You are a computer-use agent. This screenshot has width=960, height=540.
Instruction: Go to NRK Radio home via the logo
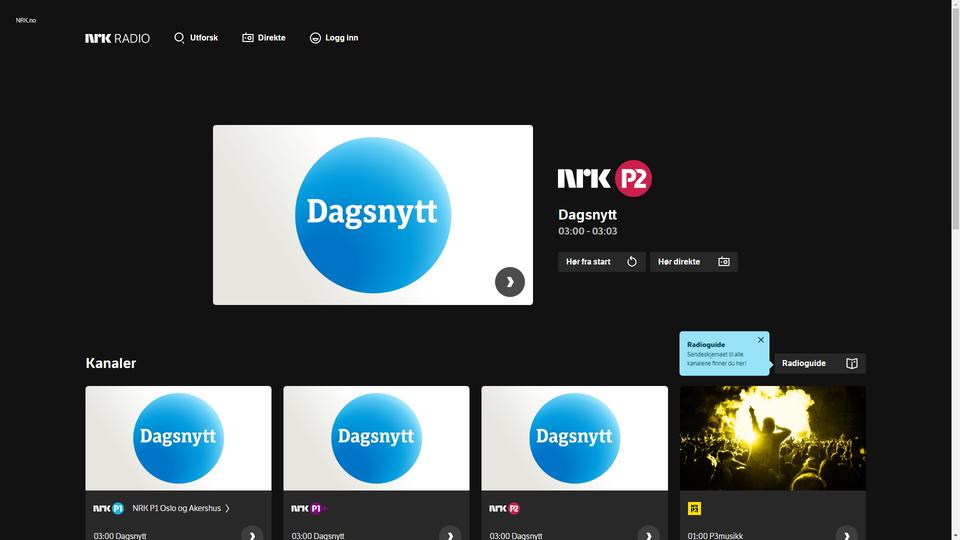point(118,38)
